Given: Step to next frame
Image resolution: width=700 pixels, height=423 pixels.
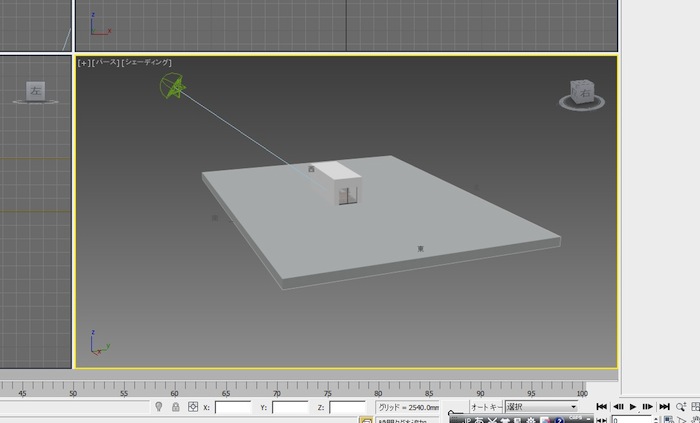Looking at the screenshot, I should (x=647, y=407).
